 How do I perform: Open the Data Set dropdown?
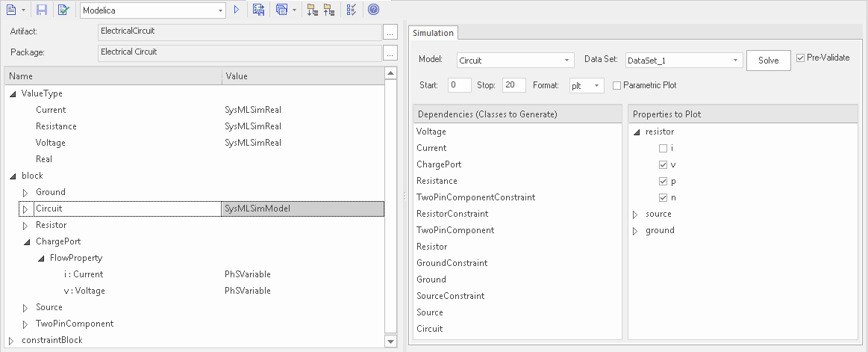(736, 60)
